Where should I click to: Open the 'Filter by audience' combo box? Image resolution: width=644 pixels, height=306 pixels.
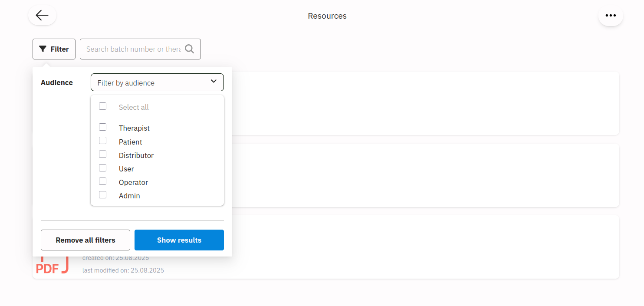152,82
